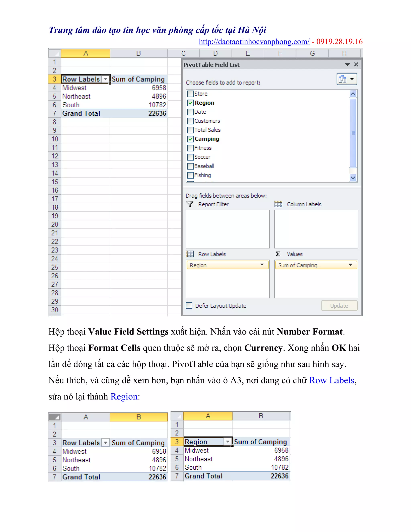Click the Row Labels area icon
This screenshot has height=532, width=411.
pyautogui.click(x=190, y=254)
